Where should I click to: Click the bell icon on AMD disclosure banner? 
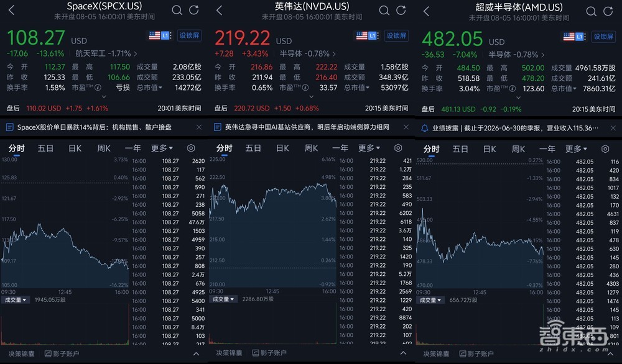(424, 128)
